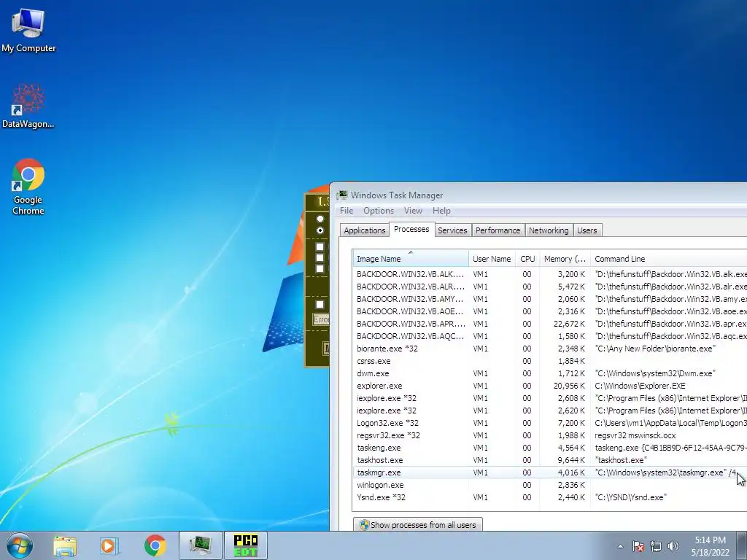Open the volume speaker tray icon
Image resolution: width=747 pixels, height=560 pixels.
[x=673, y=546]
